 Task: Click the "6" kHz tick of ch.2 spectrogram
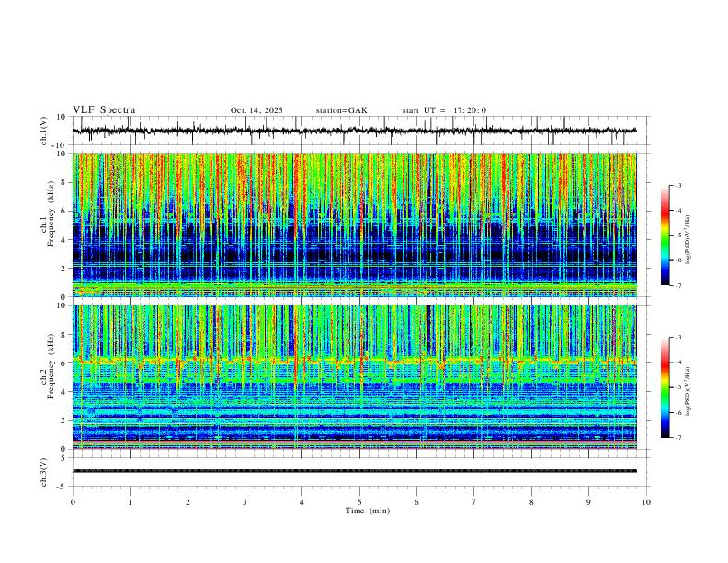[64, 363]
